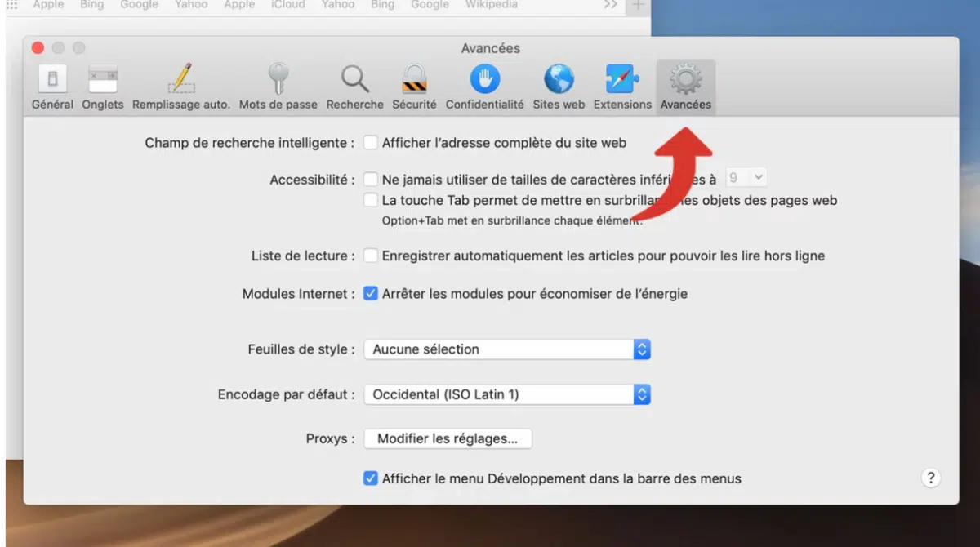Image resolution: width=980 pixels, height=547 pixels.
Task: Open the Onglets preferences pane
Action: (103, 87)
